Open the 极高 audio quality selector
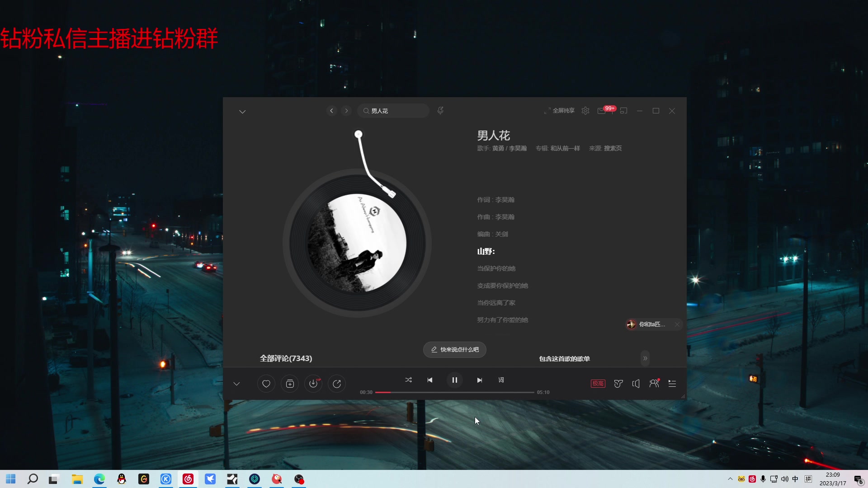Screen dimensions: 868x488 click(x=598, y=383)
